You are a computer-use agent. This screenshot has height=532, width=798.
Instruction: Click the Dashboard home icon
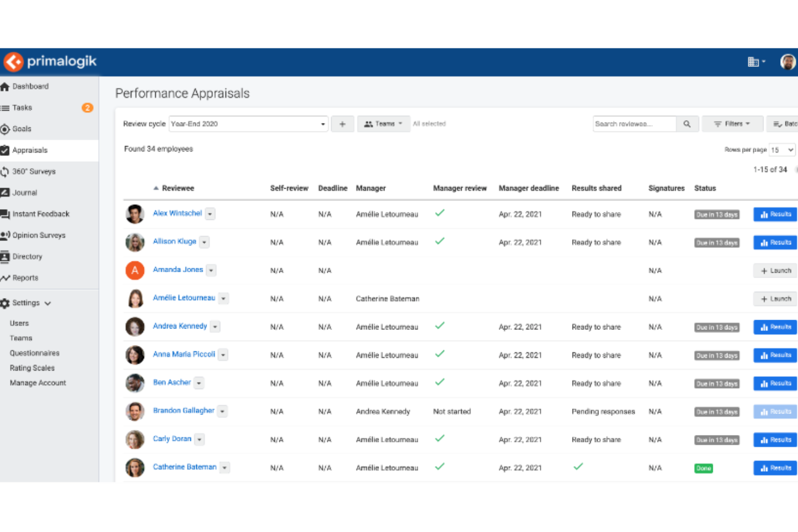tap(5, 87)
